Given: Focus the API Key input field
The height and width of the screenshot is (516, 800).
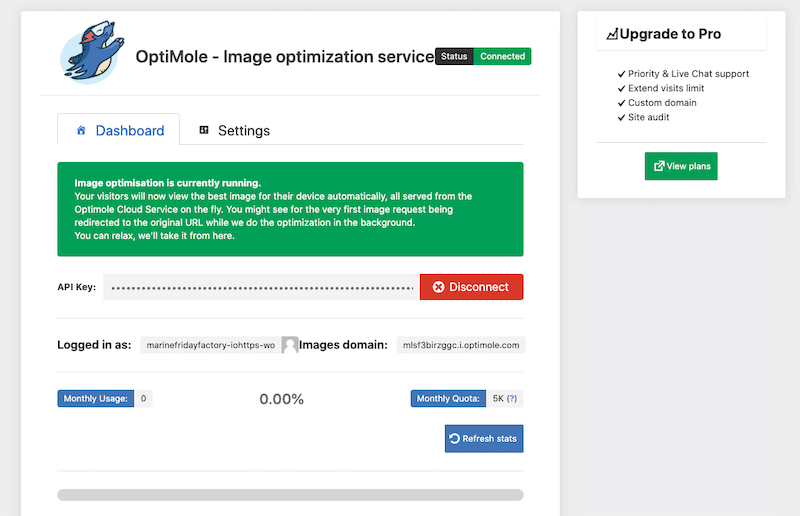Looking at the screenshot, I should (262, 287).
